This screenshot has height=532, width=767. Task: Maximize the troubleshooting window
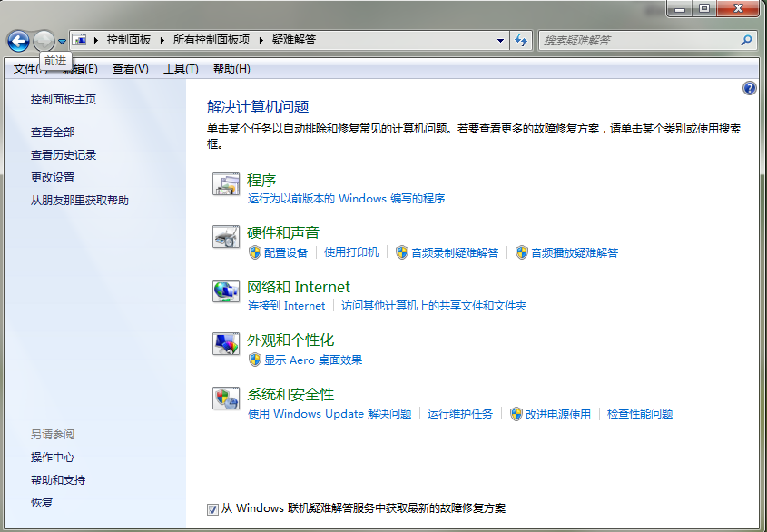[704, 8]
